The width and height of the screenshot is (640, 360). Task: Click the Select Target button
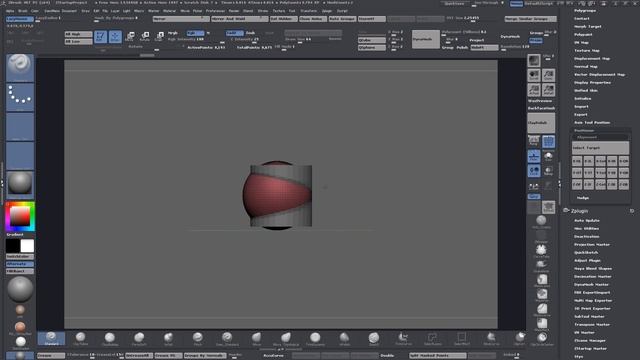pos(600,148)
